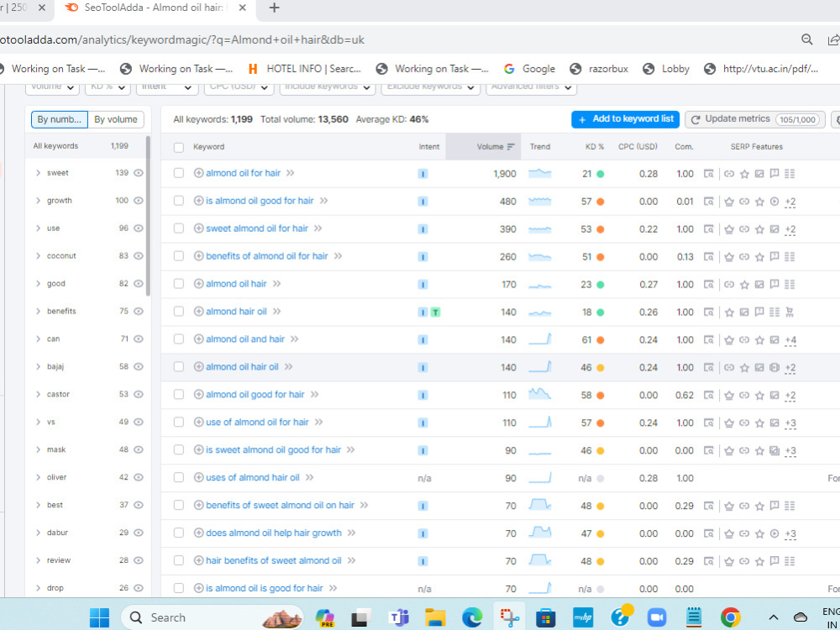Click the shopping cart SERP feature for almond hair oil
Viewport: 840px width, 630px height.
coord(789,312)
